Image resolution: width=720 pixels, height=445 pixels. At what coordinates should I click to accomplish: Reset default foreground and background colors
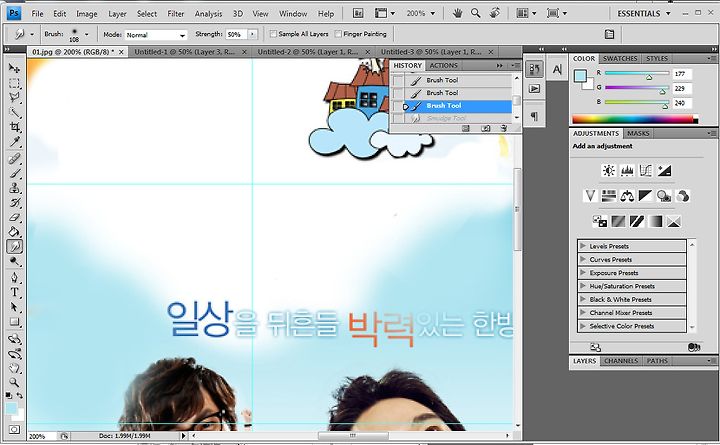click(x=9, y=395)
